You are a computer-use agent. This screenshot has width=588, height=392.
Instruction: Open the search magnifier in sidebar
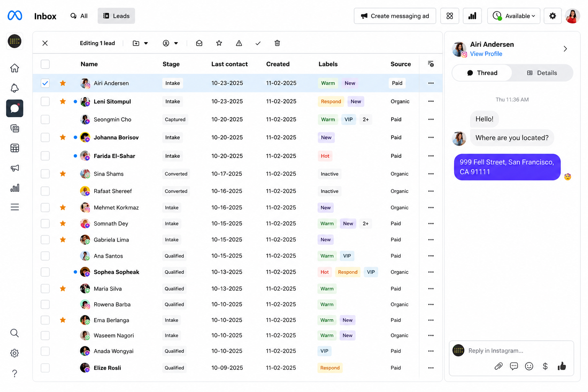click(15, 333)
